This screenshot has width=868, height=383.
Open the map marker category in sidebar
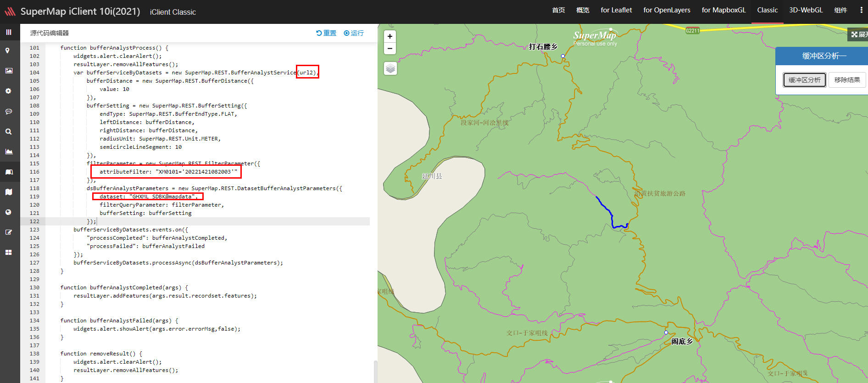pyautogui.click(x=8, y=51)
